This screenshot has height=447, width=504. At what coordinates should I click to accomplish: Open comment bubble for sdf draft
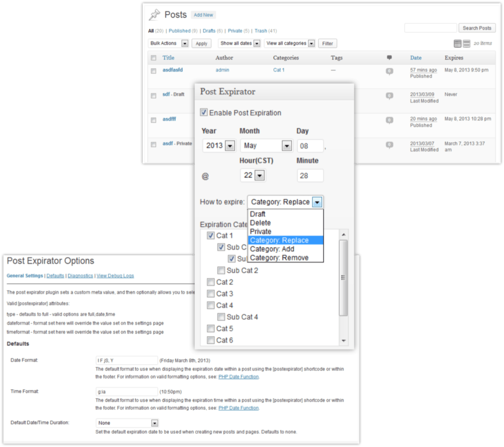(x=389, y=96)
